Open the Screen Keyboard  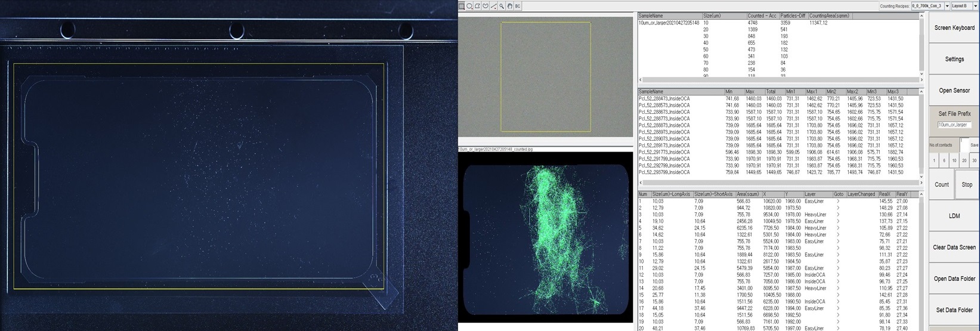pyautogui.click(x=954, y=28)
